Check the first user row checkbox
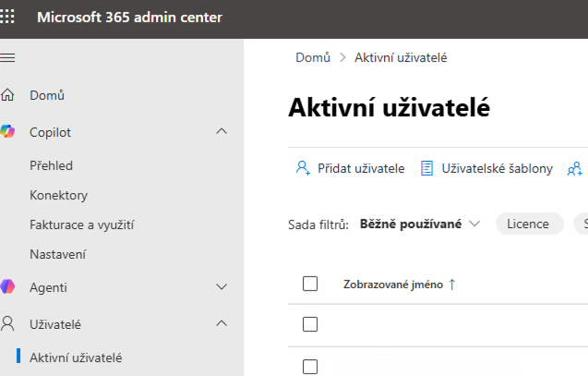Image resolution: width=588 pixels, height=376 pixels. point(310,324)
